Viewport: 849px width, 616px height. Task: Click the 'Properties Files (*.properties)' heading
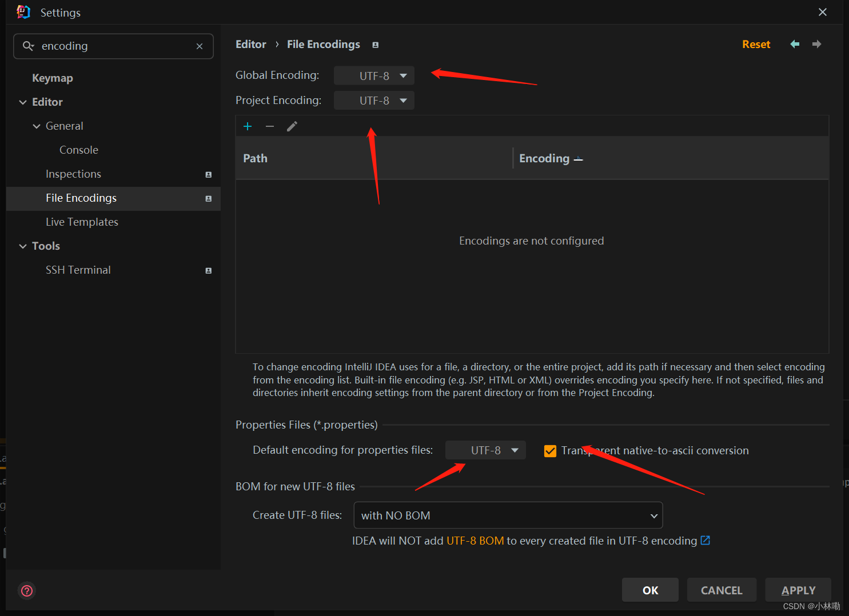[x=306, y=425]
